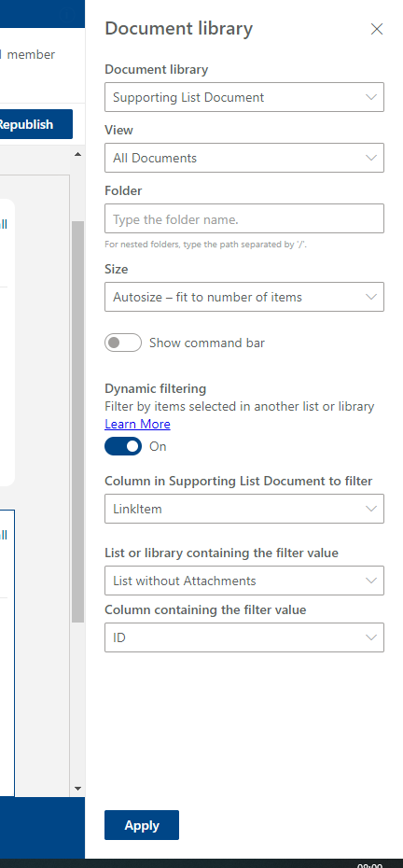Click the scroll down arrow
Image resolution: width=403 pixels, height=868 pixels.
(77, 789)
